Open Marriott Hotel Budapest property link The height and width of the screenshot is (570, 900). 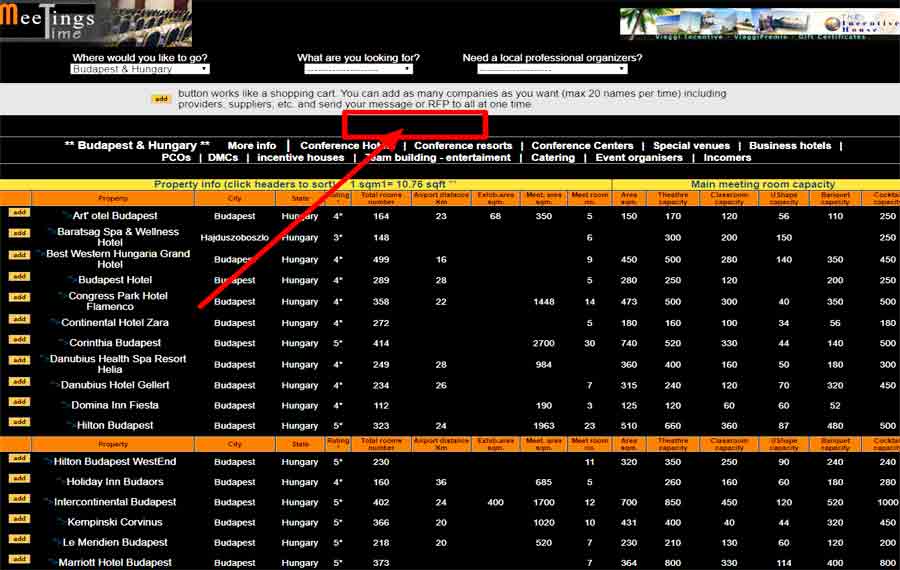(x=115, y=563)
